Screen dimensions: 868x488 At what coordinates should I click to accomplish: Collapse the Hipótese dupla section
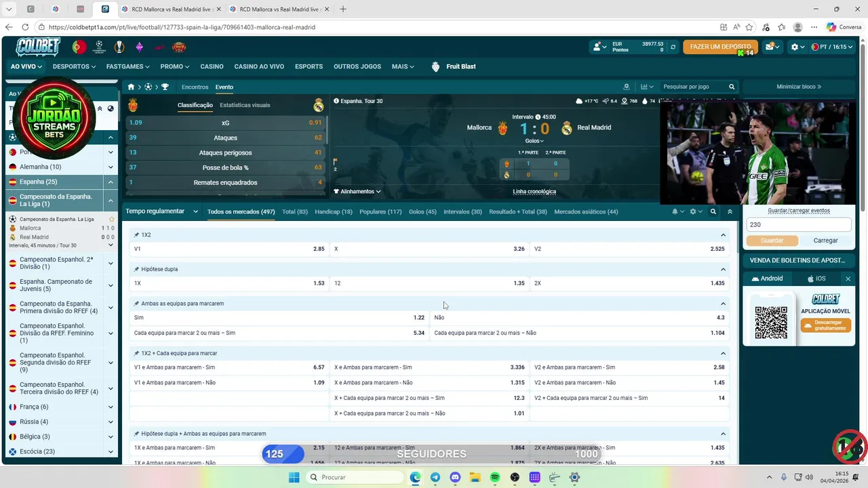pyautogui.click(x=723, y=269)
